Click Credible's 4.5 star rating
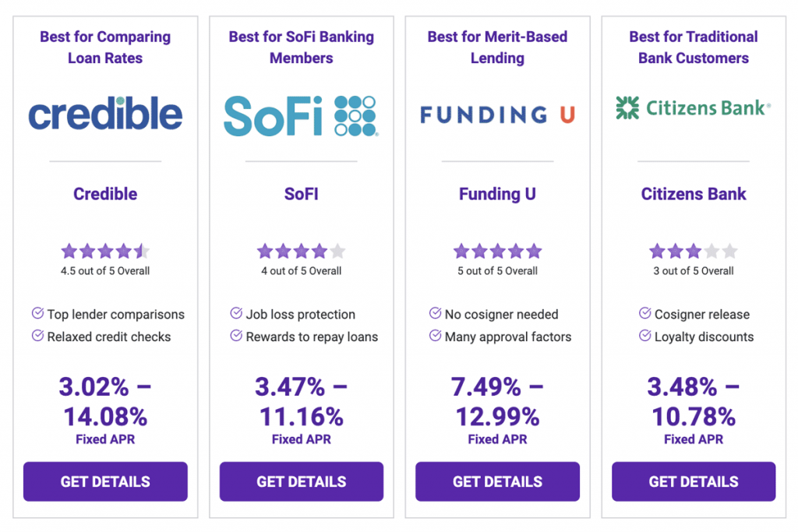The width and height of the screenshot is (798, 532). pos(105,252)
